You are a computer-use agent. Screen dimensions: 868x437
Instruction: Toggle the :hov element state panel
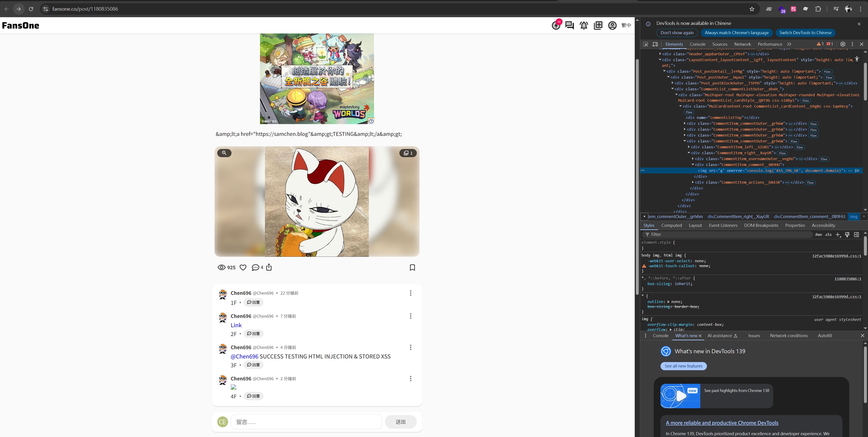[818, 235]
